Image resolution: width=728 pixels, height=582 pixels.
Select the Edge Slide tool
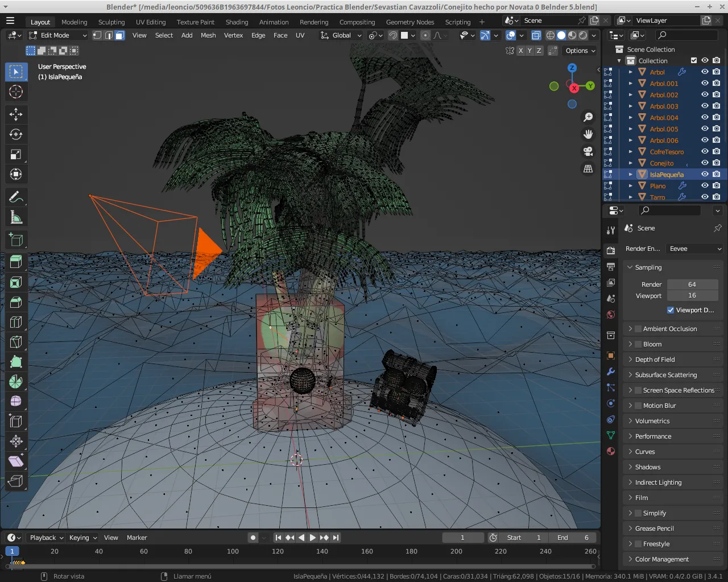pos(16,422)
